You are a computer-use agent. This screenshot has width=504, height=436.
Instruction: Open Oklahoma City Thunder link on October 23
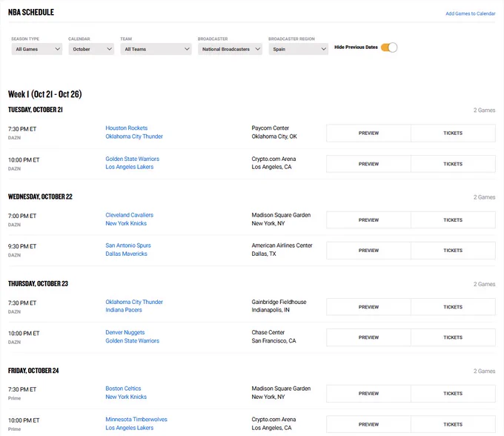[134, 302]
